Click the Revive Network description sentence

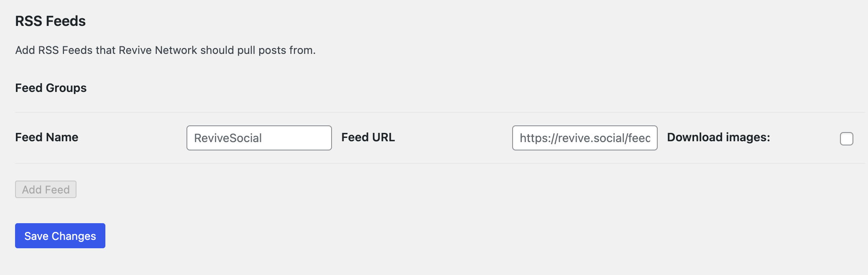click(165, 50)
